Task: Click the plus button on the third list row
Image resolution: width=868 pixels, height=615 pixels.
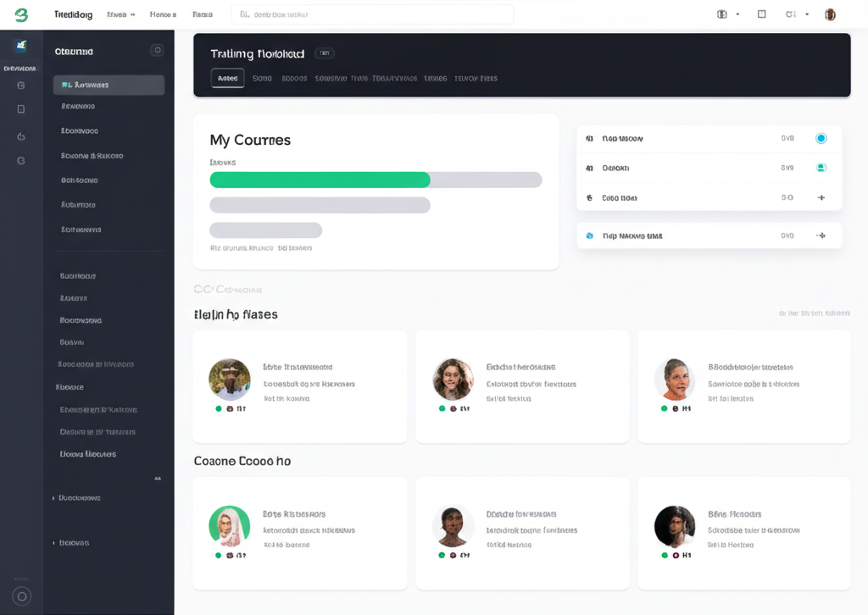Action: pyautogui.click(x=821, y=197)
